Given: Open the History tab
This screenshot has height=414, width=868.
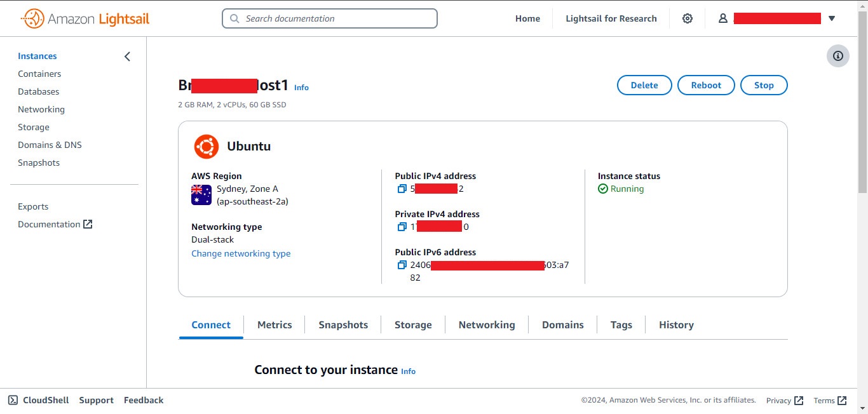Looking at the screenshot, I should point(675,324).
